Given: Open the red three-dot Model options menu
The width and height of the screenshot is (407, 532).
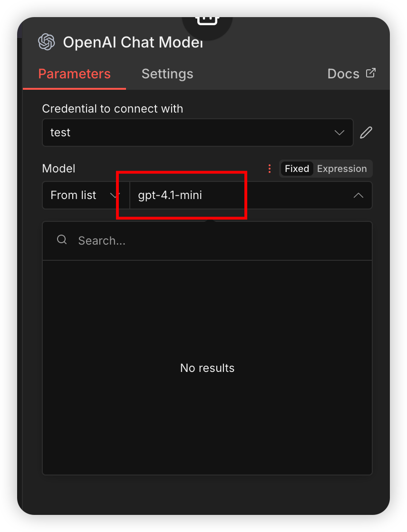Looking at the screenshot, I should tap(270, 169).
